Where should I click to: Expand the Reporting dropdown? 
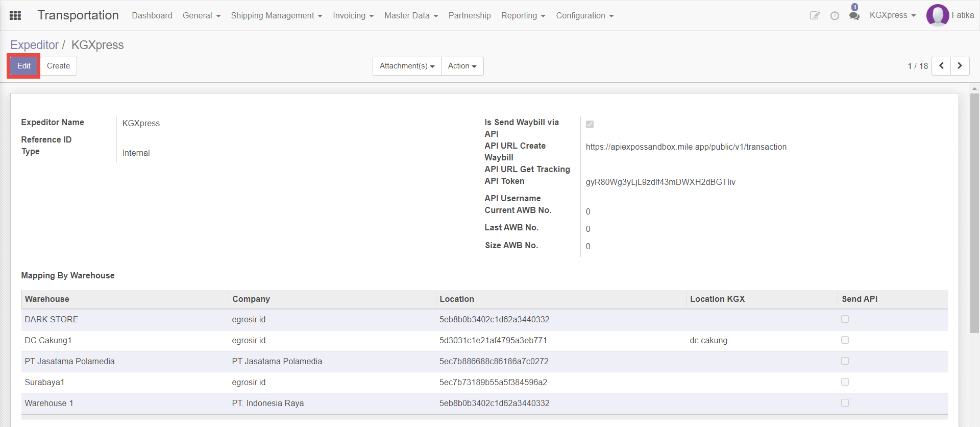click(523, 15)
